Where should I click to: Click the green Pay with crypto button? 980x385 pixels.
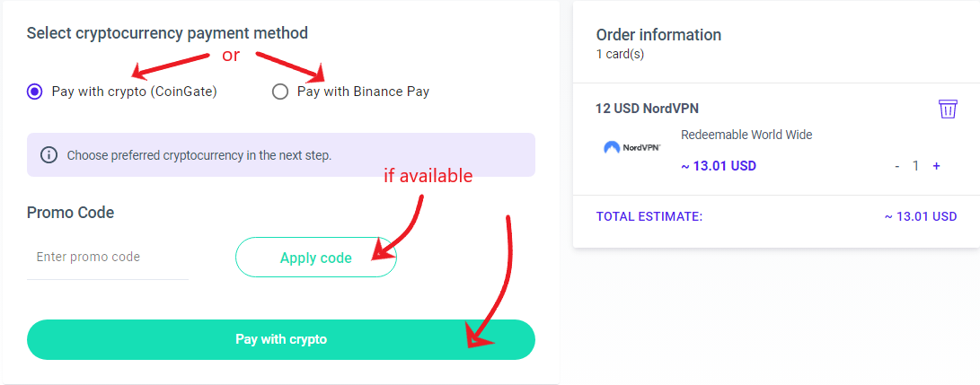pyautogui.click(x=281, y=339)
